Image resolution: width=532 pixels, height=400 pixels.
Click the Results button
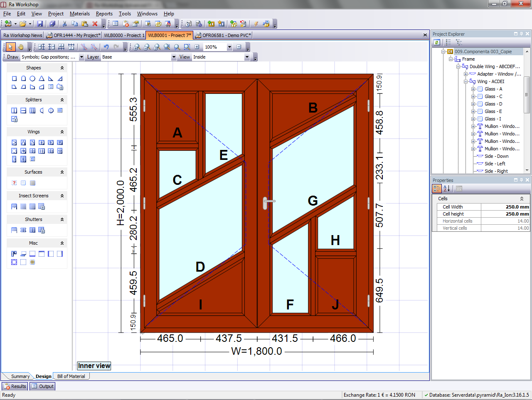[x=15, y=386]
